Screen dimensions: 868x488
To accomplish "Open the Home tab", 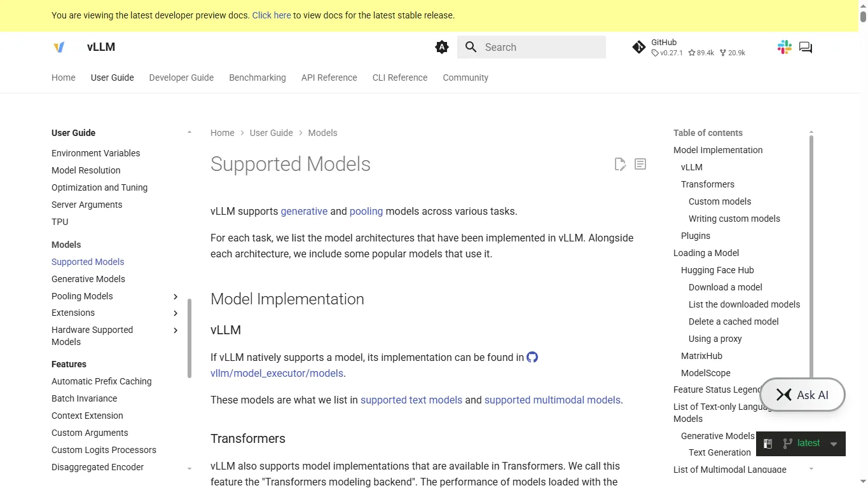I will pyautogui.click(x=64, y=78).
